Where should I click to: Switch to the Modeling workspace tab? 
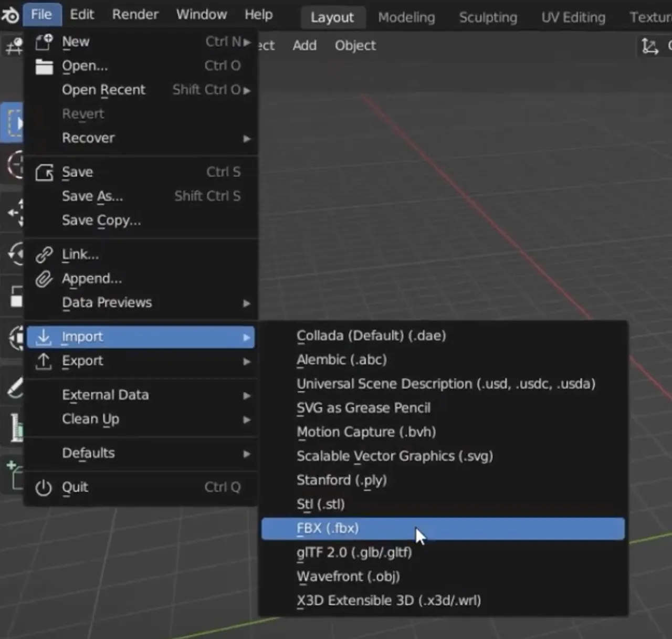pos(406,17)
